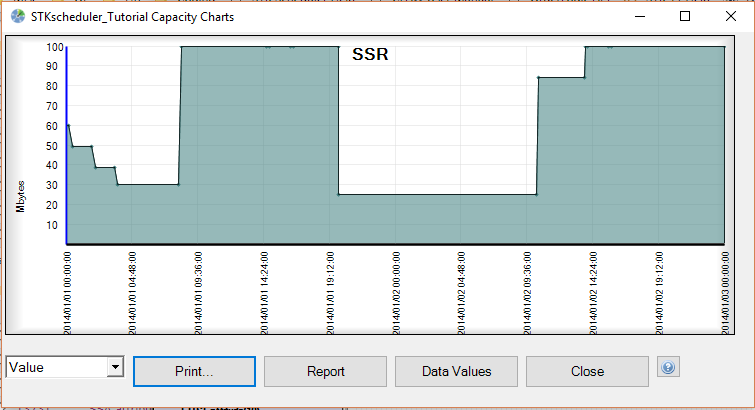Screen dimensions: 755x410
Task: Maximize the Capacity Charts window
Action: [685, 16]
